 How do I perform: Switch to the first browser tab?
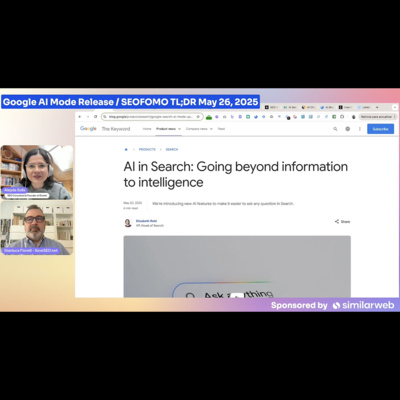(x=272, y=107)
